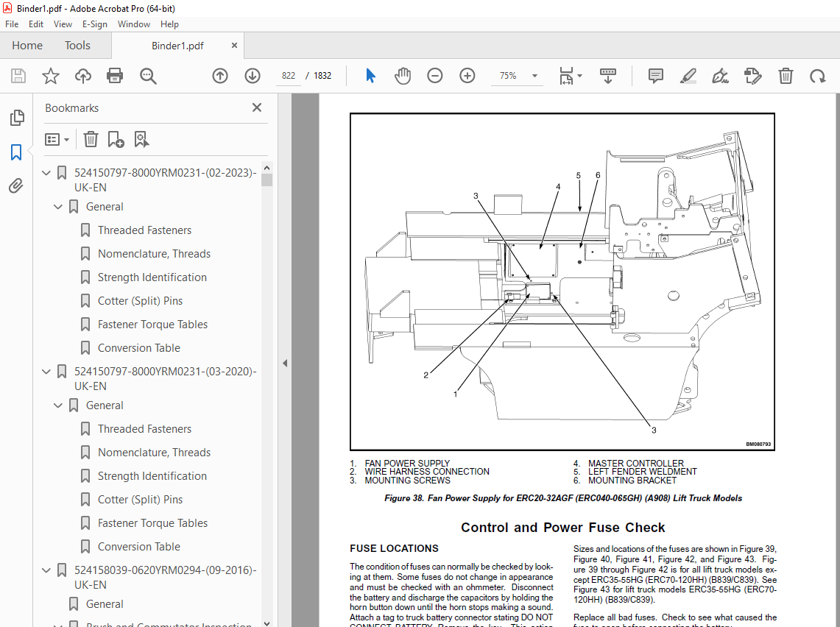Screen dimensions: 840x627
Task: Zoom out with minus icon
Action: coord(435,76)
